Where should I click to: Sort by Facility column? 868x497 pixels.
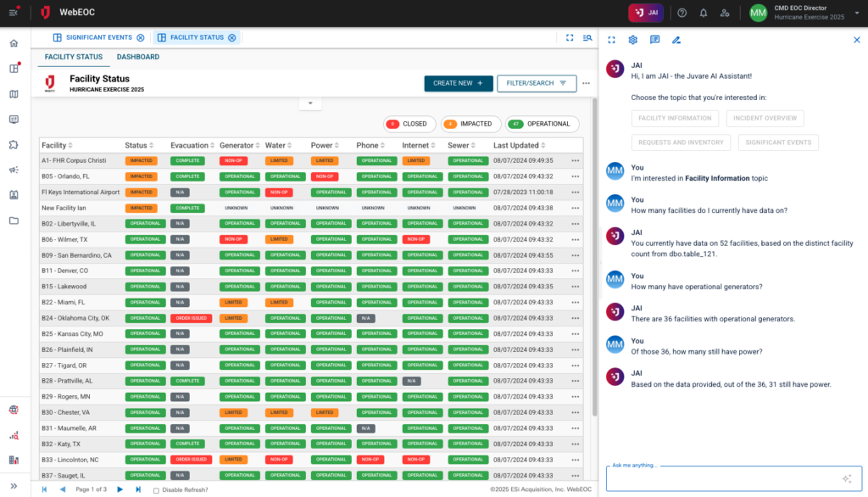point(57,145)
